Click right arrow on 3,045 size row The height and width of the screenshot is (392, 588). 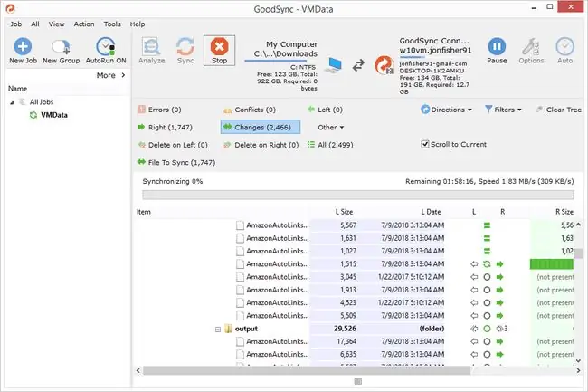tap(499, 277)
